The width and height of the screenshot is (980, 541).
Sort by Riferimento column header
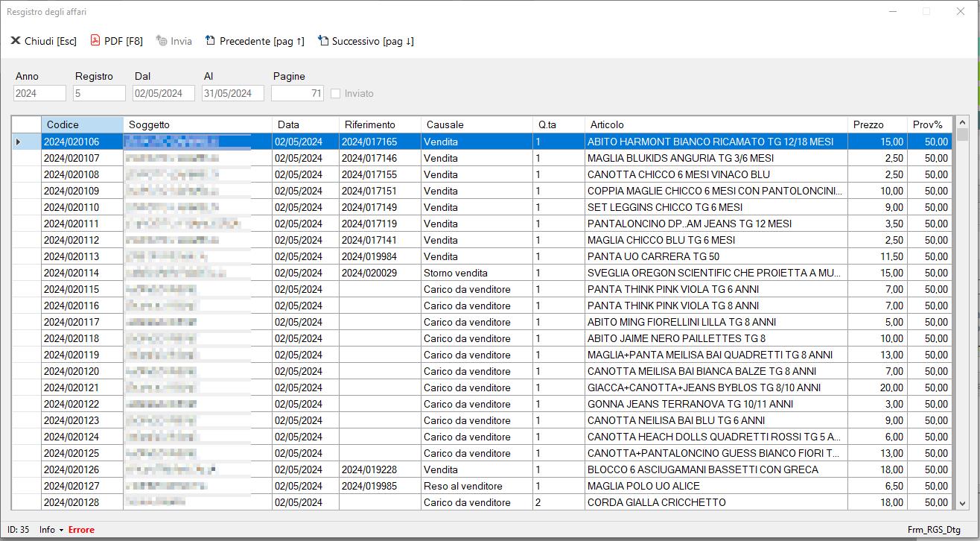[380, 124]
